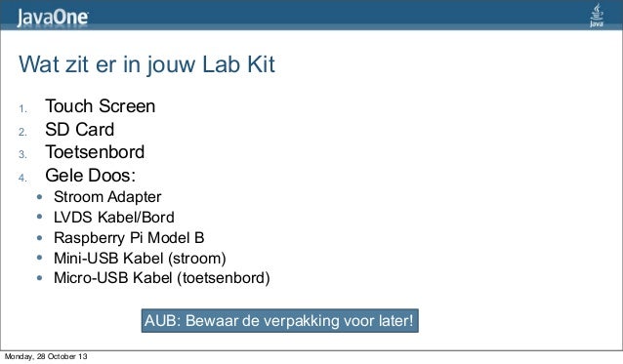Click the bullet dot beside 'Raspberry Pi Model B'

coord(39,238)
